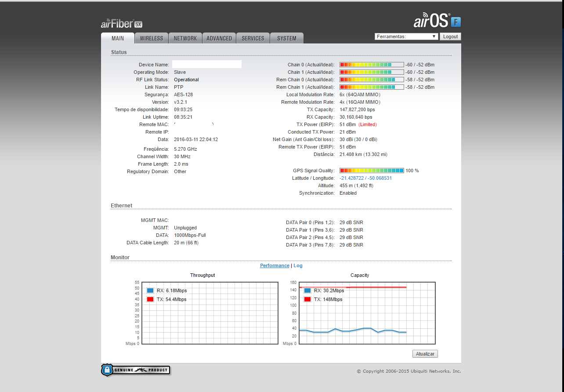564x392 pixels.
Task: Click the Frequência value "5.270 GHz"
Action: (185, 149)
